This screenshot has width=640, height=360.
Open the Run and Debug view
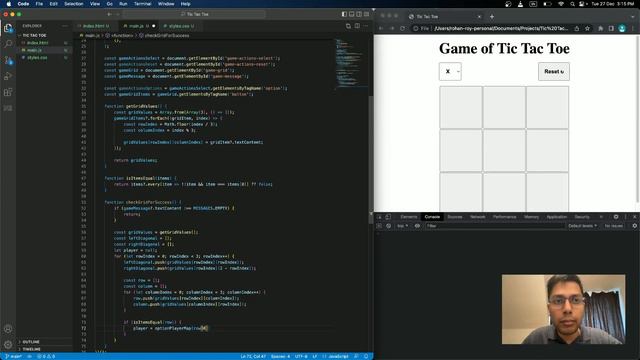point(8,76)
